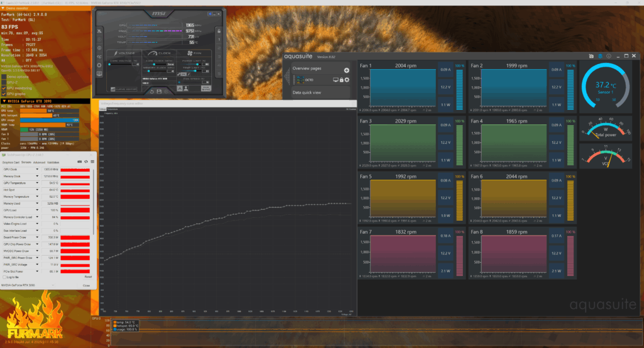Adjust Afterburner core clock slider
The width and height of the screenshot is (644, 348).
click(155, 65)
